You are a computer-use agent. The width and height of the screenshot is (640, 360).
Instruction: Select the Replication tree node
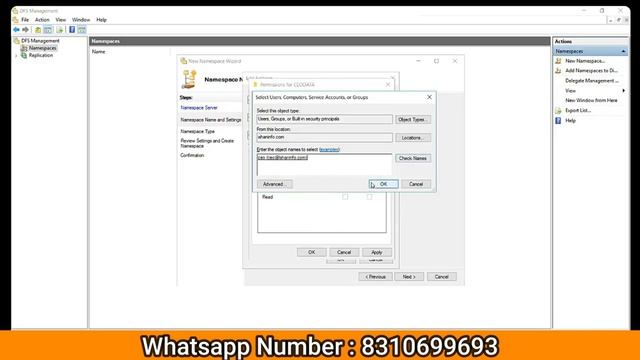tap(40, 56)
